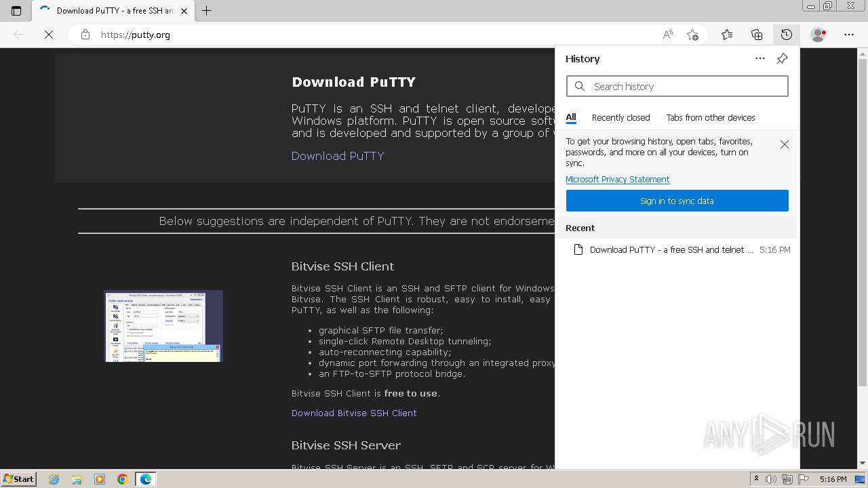Image resolution: width=868 pixels, height=488 pixels.
Task: Click the Search history field
Action: [x=677, y=86]
